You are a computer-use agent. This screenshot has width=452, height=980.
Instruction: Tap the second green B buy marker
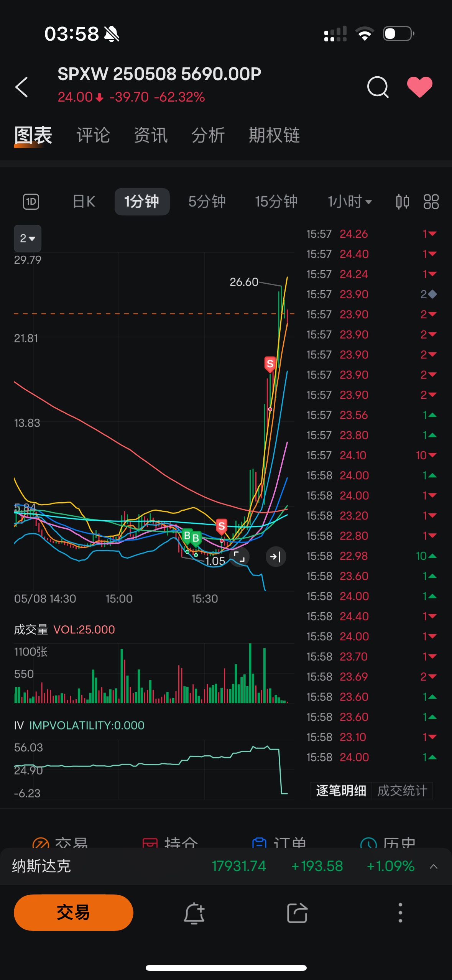pyautogui.click(x=196, y=538)
